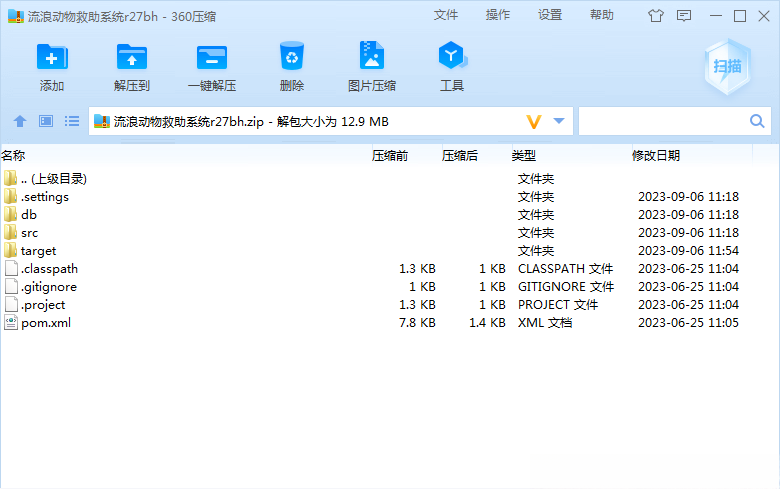This screenshot has width=780, height=489.
Task: Click the .gitignore file icon
Action: click(x=11, y=287)
